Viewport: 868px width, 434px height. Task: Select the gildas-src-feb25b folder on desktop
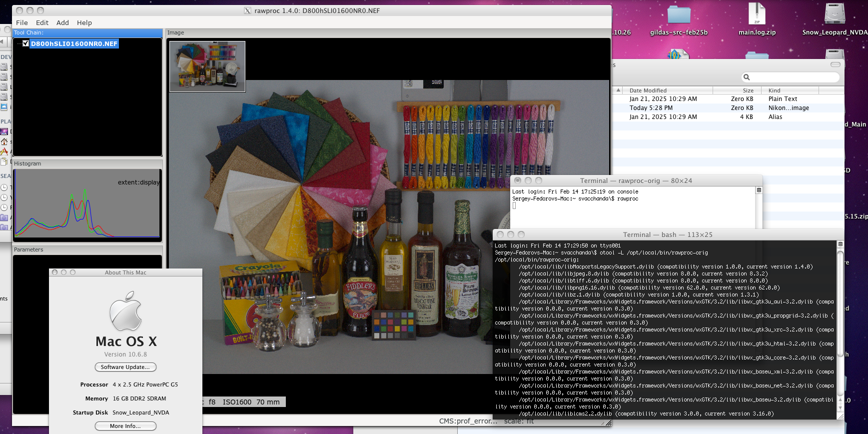click(x=679, y=20)
